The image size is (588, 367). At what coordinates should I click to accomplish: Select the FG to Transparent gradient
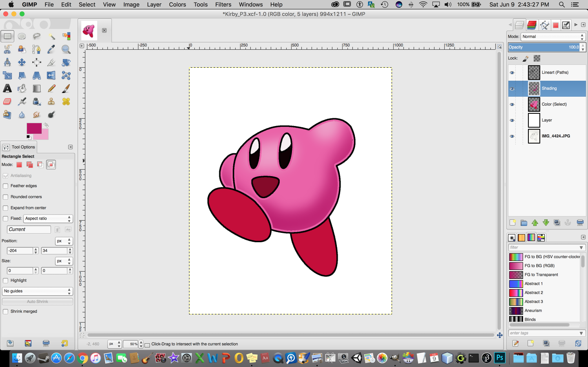541,274
